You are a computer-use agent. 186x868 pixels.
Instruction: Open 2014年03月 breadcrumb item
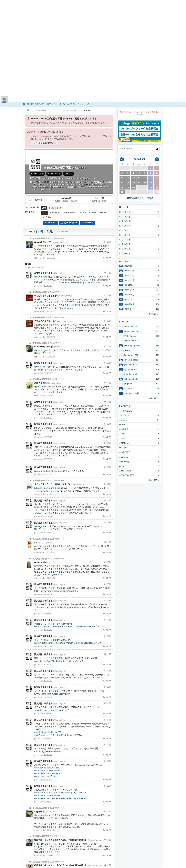[71, 110]
